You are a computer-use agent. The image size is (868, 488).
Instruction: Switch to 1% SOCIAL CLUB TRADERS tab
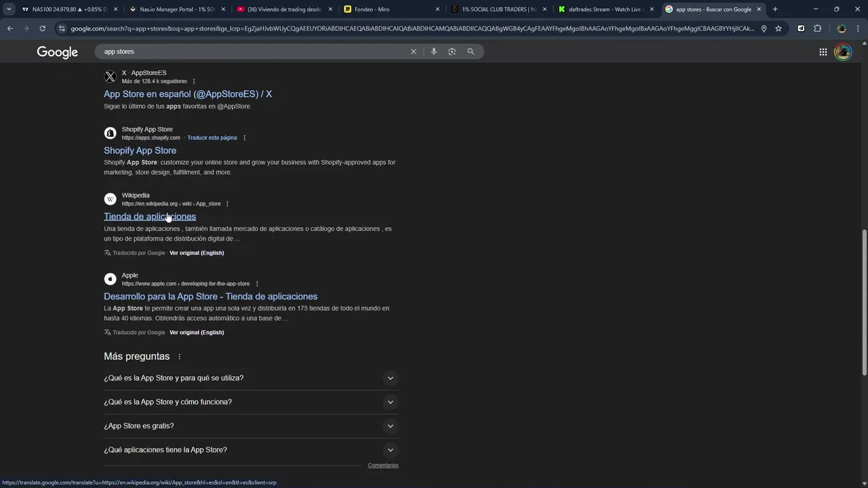[498, 9]
